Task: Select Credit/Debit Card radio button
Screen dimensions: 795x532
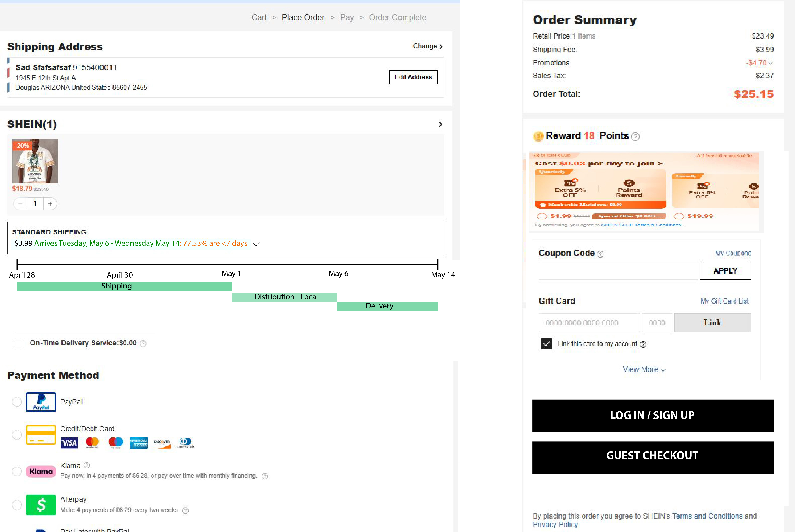Action: pos(17,435)
